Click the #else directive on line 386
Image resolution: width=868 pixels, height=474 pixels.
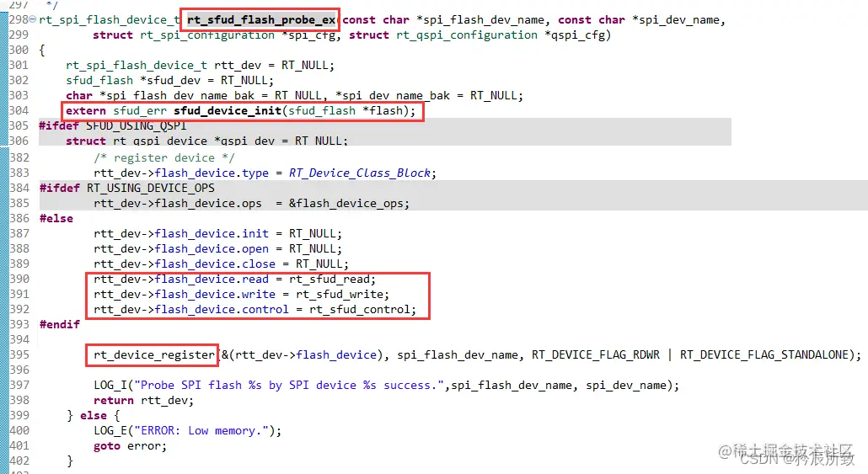point(56,218)
